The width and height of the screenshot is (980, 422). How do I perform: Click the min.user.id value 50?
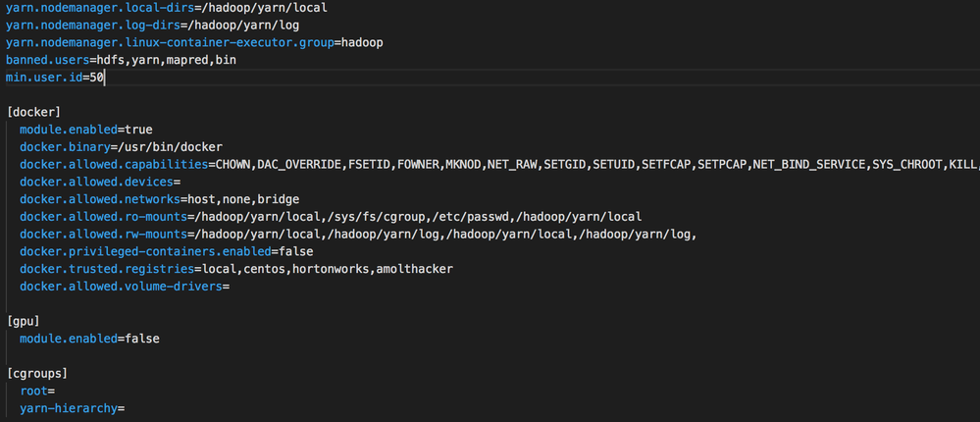pyautogui.click(x=97, y=79)
